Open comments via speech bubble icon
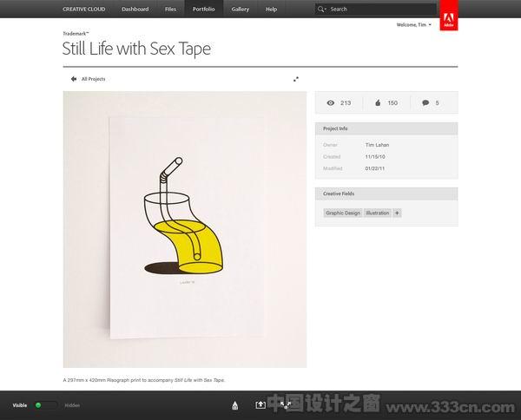The height and width of the screenshot is (420, 521). tap(425, 102)
